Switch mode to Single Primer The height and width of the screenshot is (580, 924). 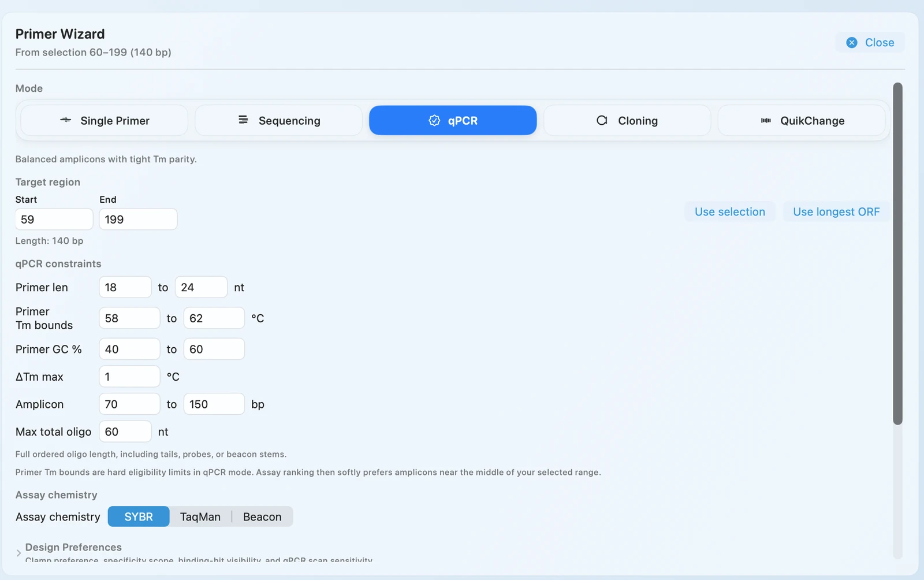click(x=105, y=120)
